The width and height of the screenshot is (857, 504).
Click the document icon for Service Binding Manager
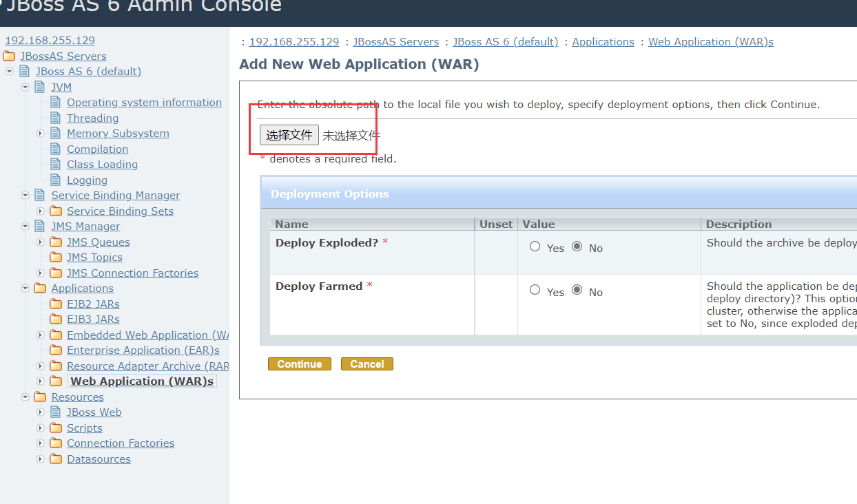point(40,195)
